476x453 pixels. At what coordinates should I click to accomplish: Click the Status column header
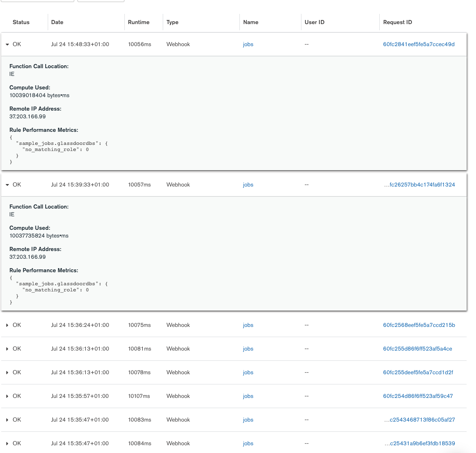21,22
